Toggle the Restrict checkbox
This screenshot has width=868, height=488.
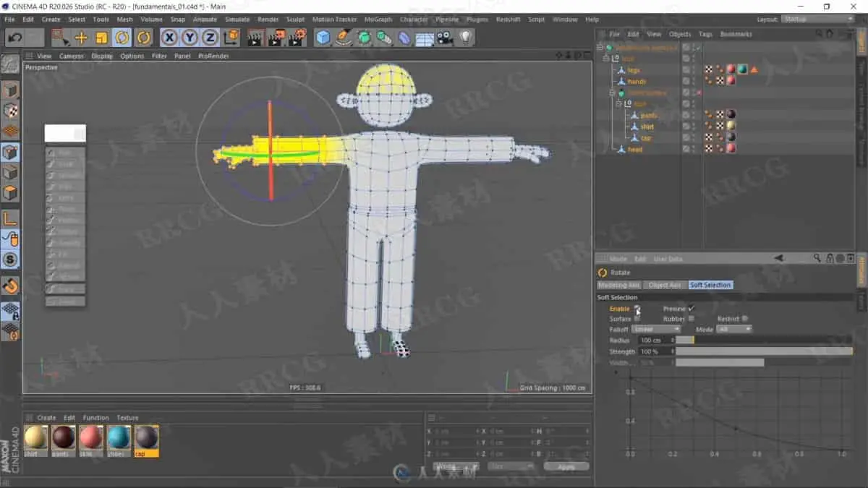pyautogui.click(x=745, y=319)
